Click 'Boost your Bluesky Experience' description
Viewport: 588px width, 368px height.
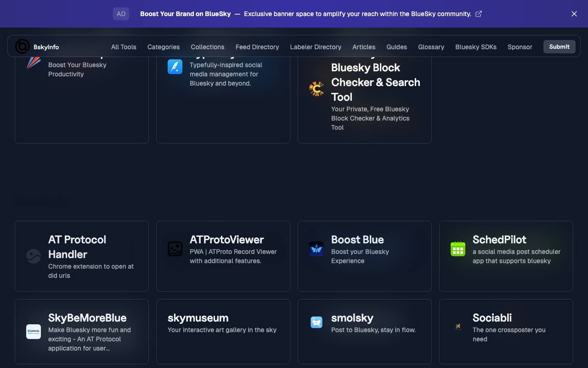360,256
